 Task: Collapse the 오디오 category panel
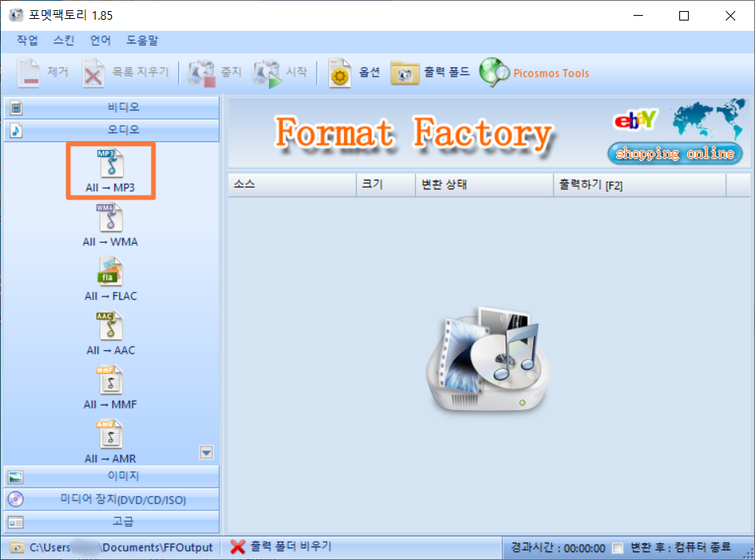click(x=112, y=130)
